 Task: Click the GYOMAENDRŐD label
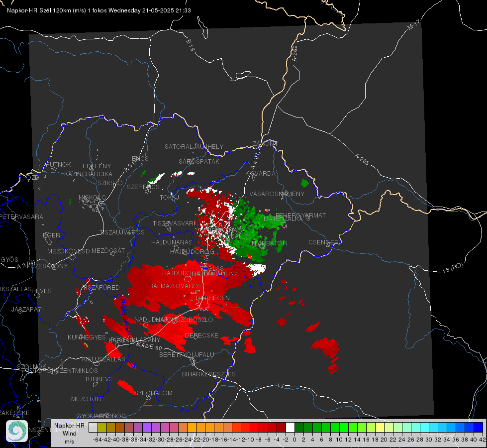pos(101,416)
